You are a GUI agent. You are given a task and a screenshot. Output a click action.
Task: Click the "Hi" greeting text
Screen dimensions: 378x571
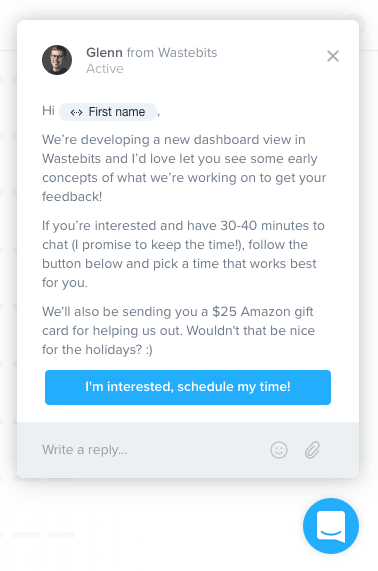[48, 110]
